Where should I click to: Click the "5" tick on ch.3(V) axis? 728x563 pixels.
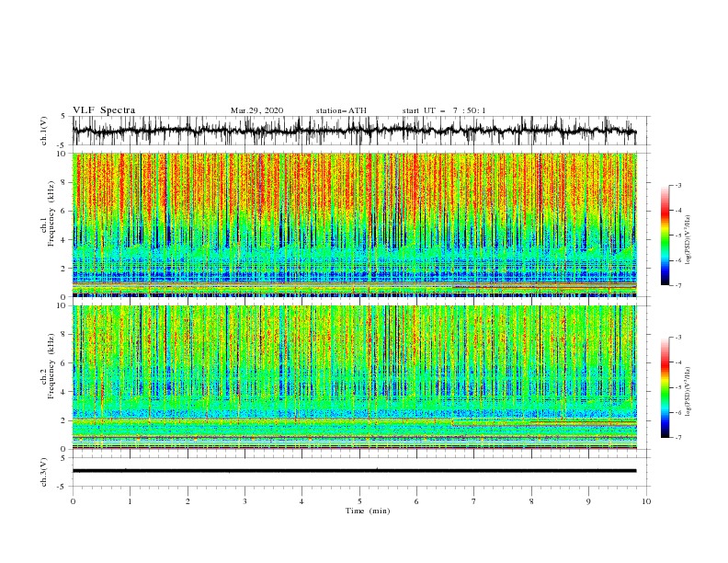[x=64, y=458]
